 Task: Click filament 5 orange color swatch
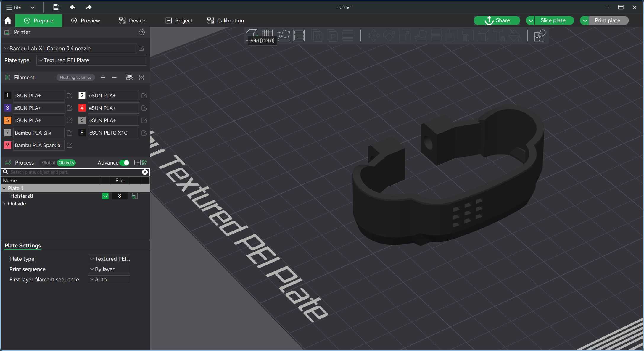pyautogui.click(x=7, y=120)
